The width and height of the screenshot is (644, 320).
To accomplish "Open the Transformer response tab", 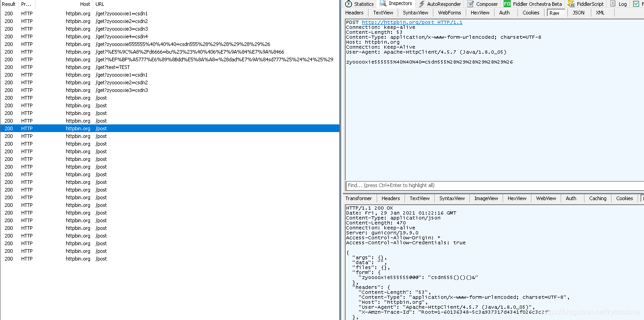I will click(359, 198).
